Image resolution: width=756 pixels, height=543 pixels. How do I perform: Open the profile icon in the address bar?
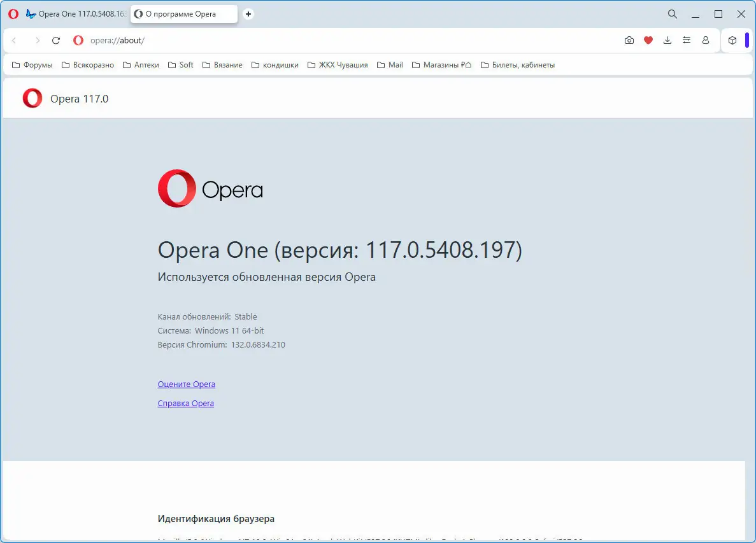706,40
